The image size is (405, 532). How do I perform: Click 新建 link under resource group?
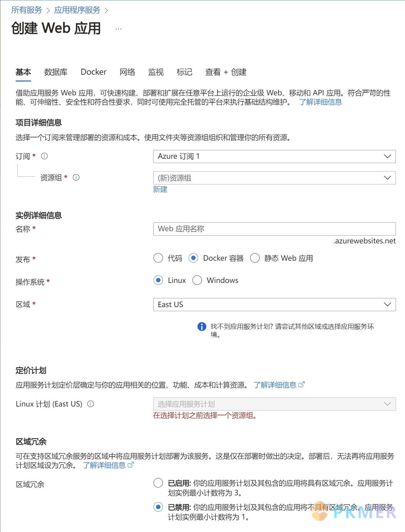160,189
